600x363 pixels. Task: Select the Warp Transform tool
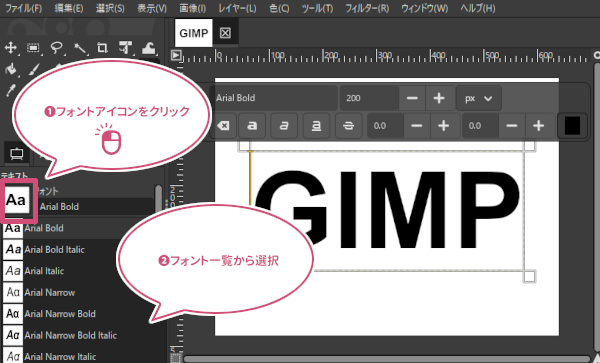[x=148, y=48]
